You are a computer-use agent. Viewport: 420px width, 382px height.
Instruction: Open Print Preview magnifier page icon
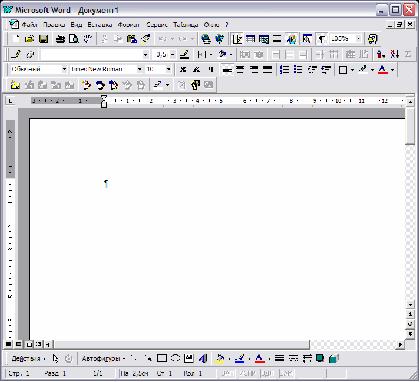[74, 39]
